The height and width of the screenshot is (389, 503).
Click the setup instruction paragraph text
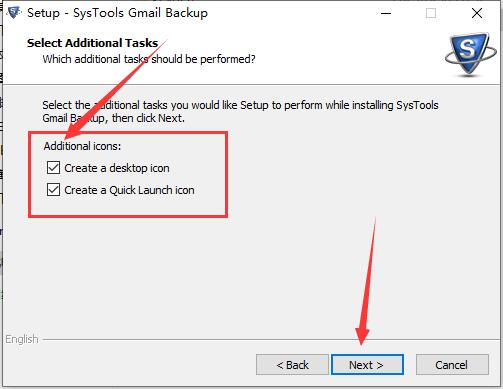pos(240,111)
